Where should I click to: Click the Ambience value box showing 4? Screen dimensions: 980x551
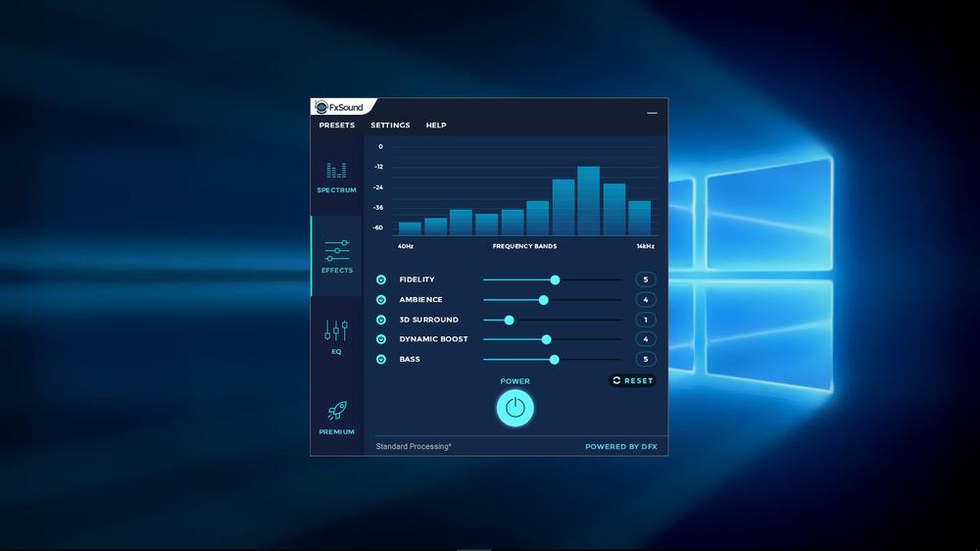pyautogui.click(x=646, y=300)
